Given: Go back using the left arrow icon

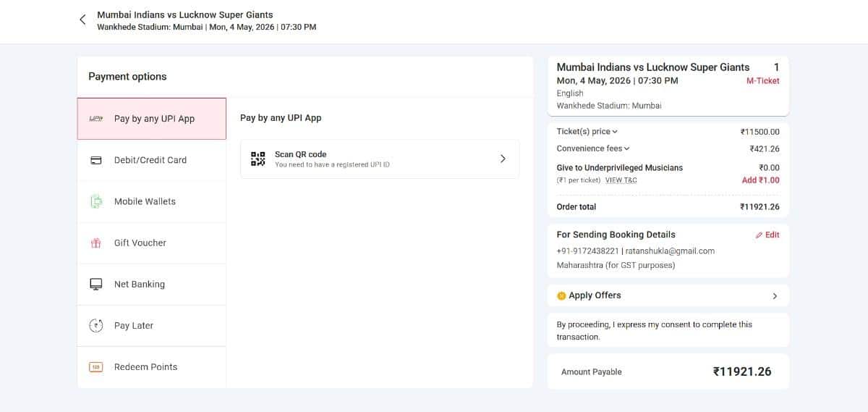Looking at the screenshot, I should click(x=82, y=20).
